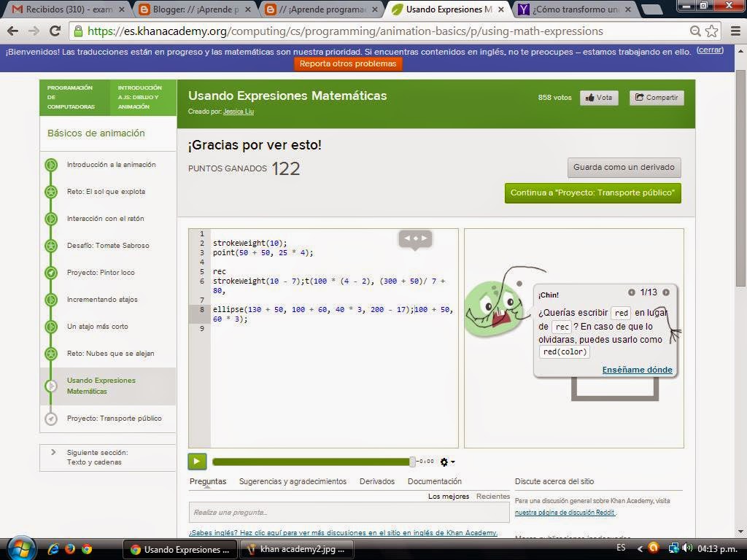747x560 pixels.
Task: Click Continua a Proyecto: Transporte público
Action: click(x=592, y=194)
